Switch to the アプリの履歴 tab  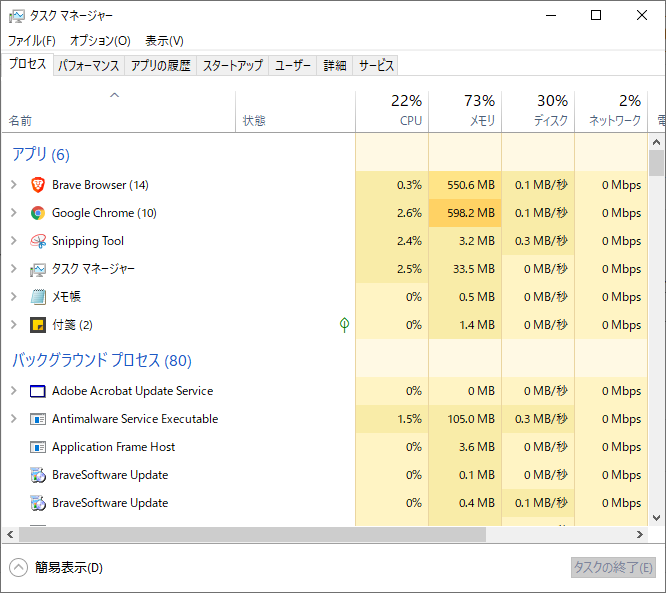click(161, 65)
